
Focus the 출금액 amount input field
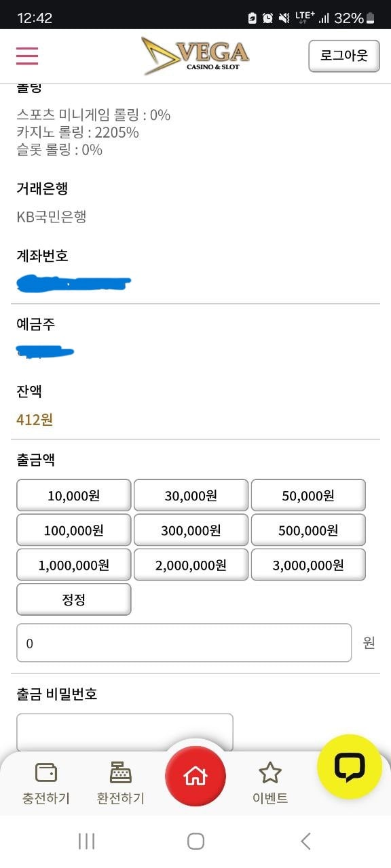pos(184,642)
